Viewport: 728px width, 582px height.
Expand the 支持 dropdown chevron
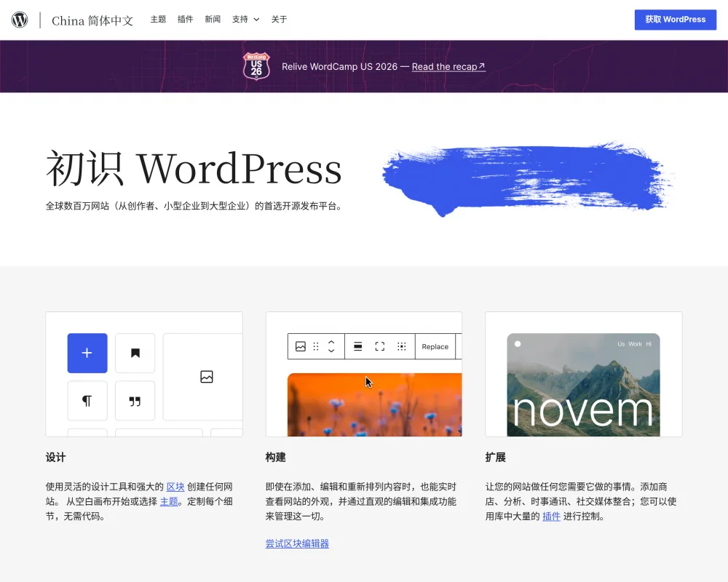(256, 20)
